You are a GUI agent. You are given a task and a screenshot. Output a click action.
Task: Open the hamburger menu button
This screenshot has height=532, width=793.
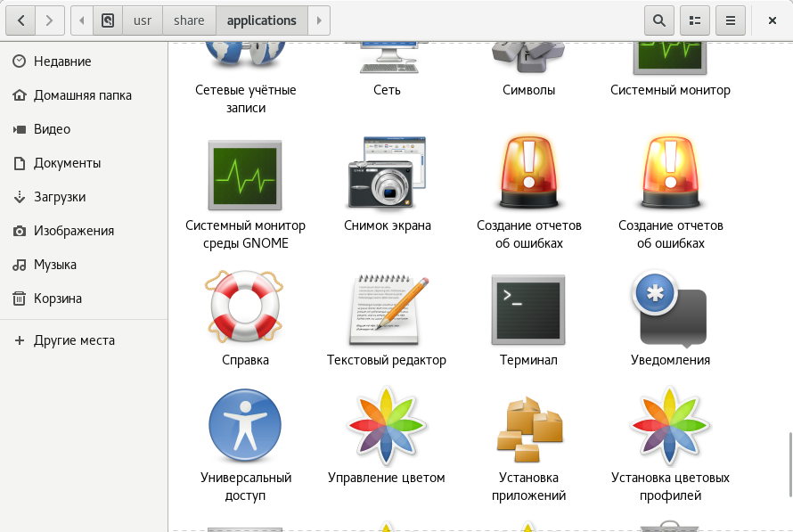click(731, 20)
